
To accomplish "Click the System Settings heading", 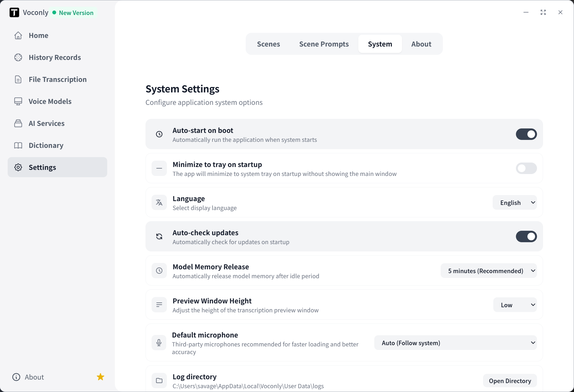I will click(183, 89).
